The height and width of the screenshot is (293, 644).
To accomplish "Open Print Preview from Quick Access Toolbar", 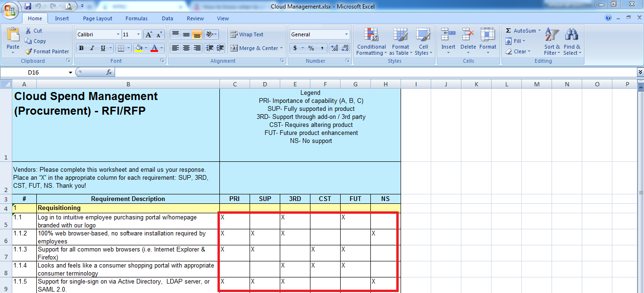I will point(68,6).
